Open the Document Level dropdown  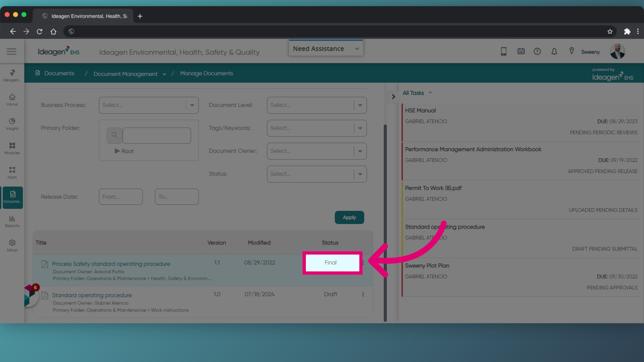coord(317,105)
